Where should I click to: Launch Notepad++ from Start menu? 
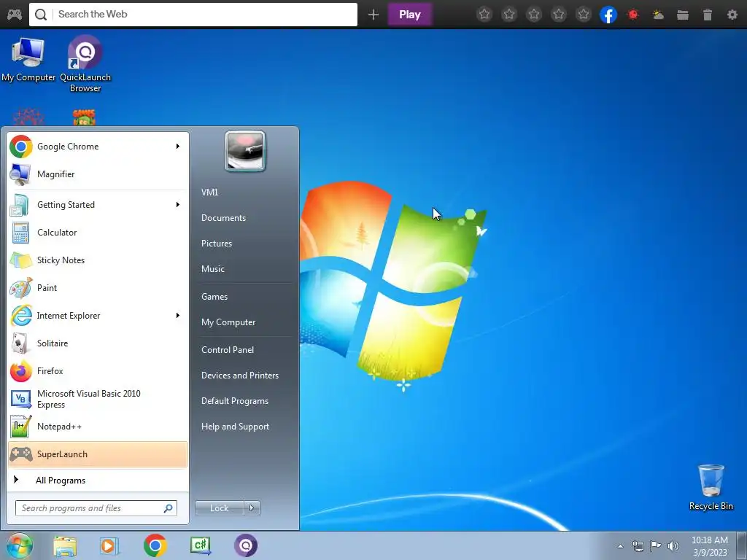98,426
